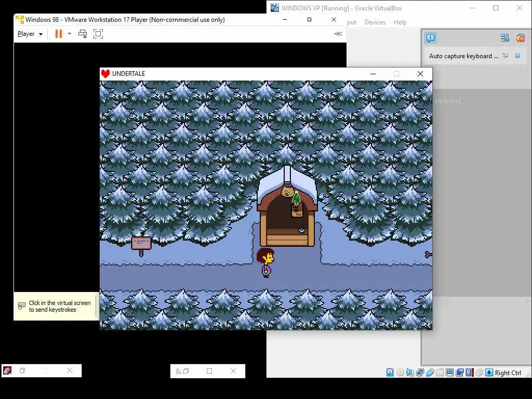
Task: Click the Right Ctrl host key label
Action: click(x=508, y=373)
